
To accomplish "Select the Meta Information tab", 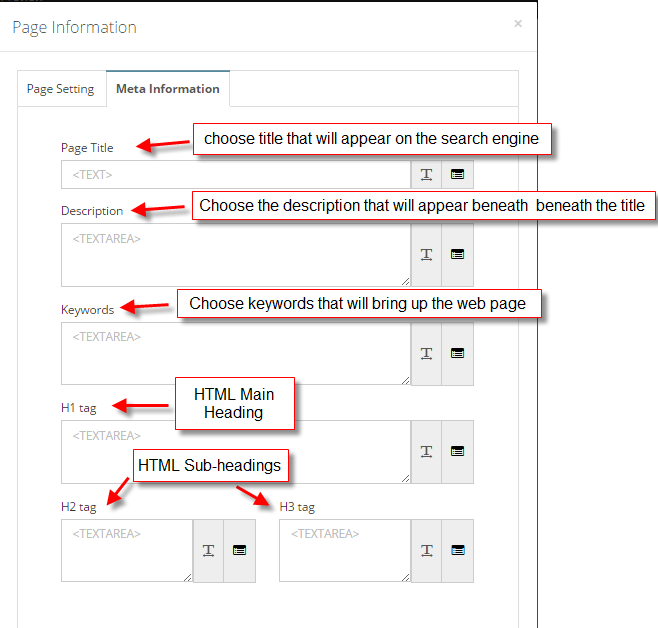I will tap(168, 89).
